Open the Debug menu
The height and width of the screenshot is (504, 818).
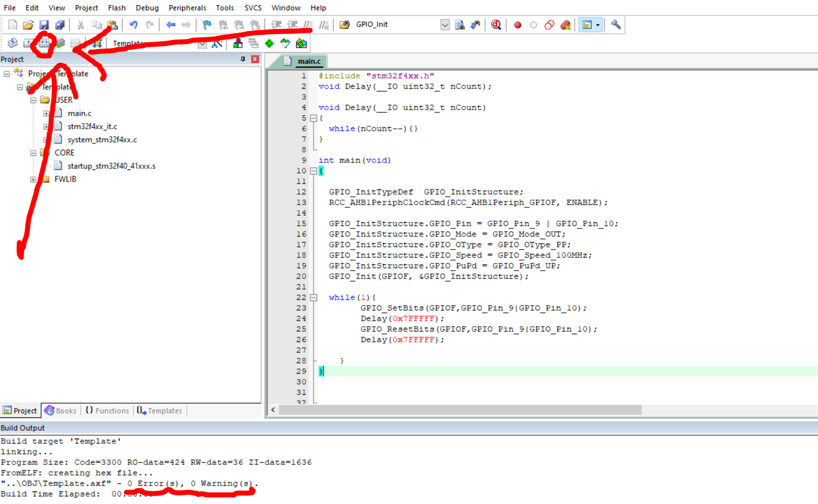click(x=147, y=8)
